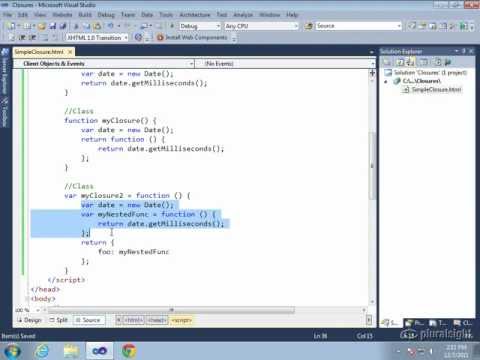
Task: Click the Visual Studio taskbar icon
Action: (100, 351)
